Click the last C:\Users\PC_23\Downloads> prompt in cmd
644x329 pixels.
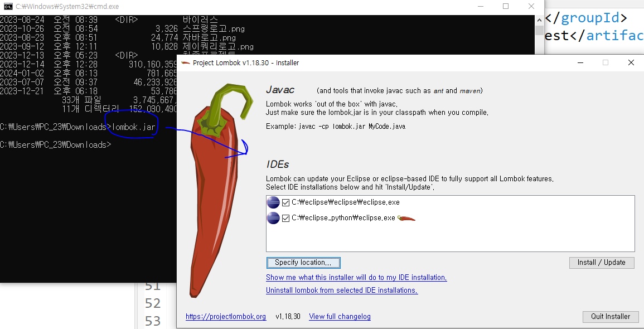(55, 145)
